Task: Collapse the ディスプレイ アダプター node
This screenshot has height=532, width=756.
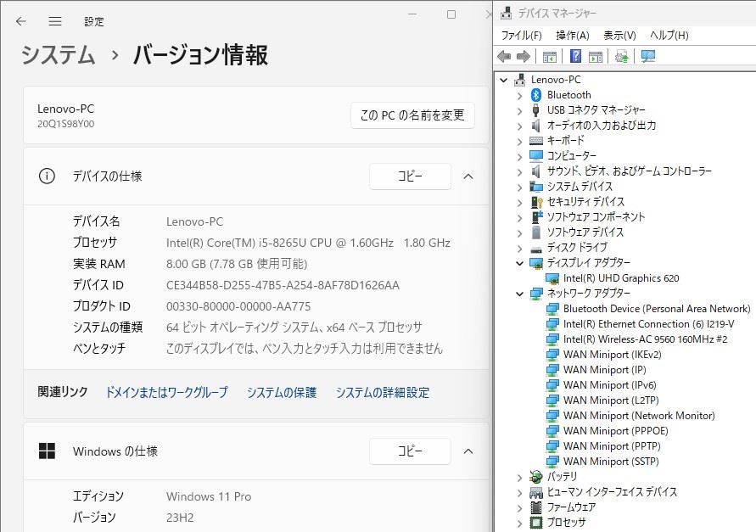Action: (x=519, y=263)
